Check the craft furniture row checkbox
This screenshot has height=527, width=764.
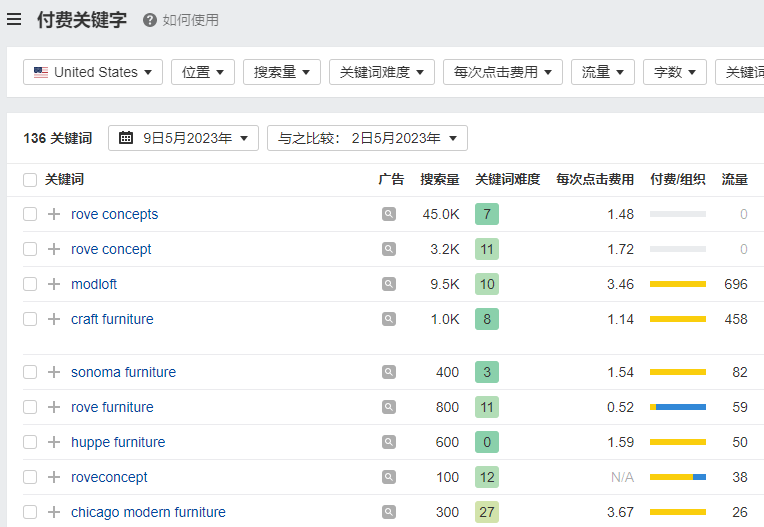30,319
